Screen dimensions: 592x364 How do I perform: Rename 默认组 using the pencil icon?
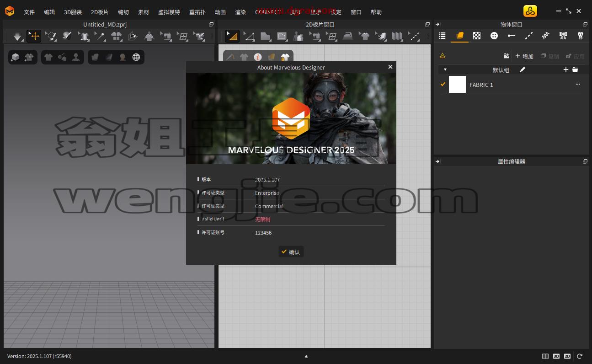[x=523, y=70]
